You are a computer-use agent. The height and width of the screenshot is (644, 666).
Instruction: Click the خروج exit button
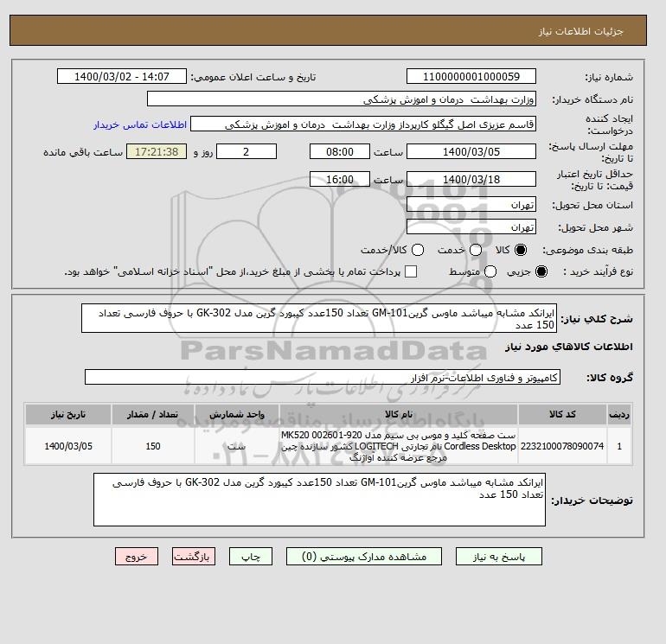pos(137,557)
